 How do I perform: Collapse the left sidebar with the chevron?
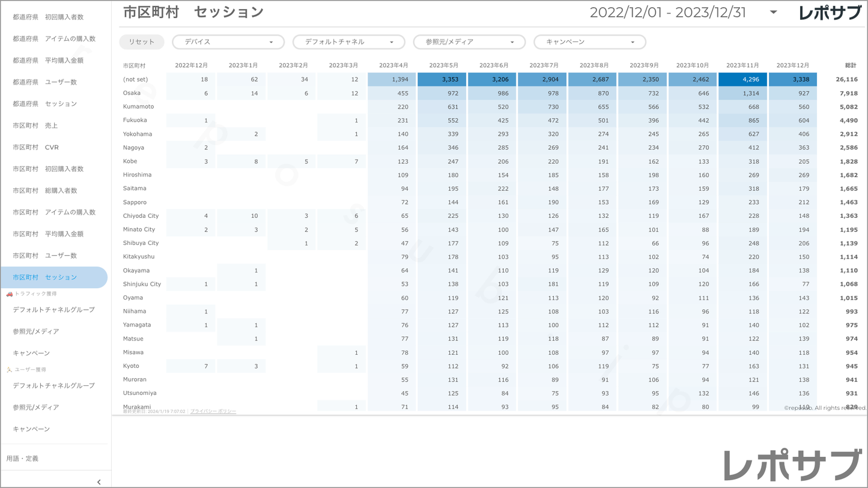(99, 481)
